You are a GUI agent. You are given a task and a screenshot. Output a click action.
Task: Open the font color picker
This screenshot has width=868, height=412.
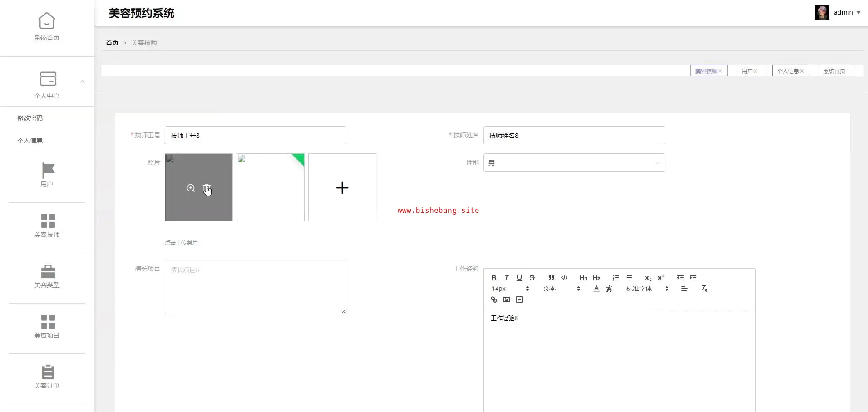597,289
